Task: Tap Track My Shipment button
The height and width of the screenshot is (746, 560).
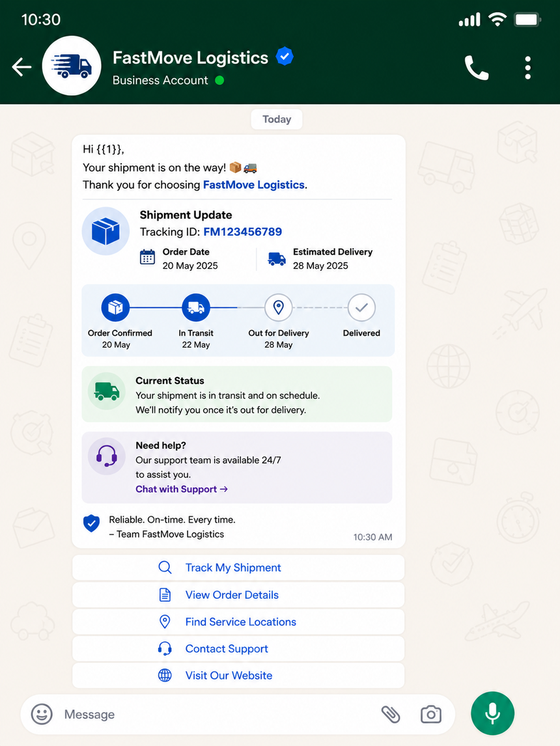Action: [238, 568]
